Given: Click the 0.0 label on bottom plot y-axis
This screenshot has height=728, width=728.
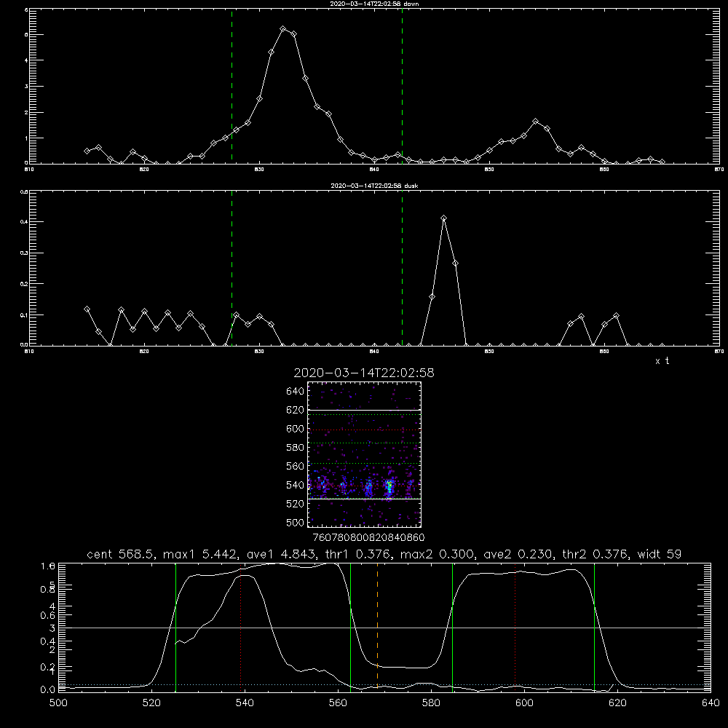Looking at the screenshot, I should (48, 690).
